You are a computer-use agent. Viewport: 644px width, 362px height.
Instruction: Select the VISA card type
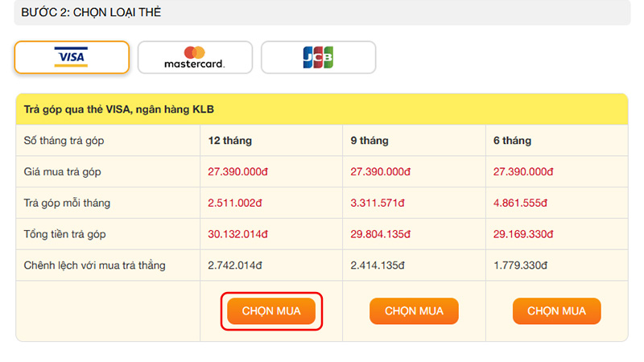[72, 57]
